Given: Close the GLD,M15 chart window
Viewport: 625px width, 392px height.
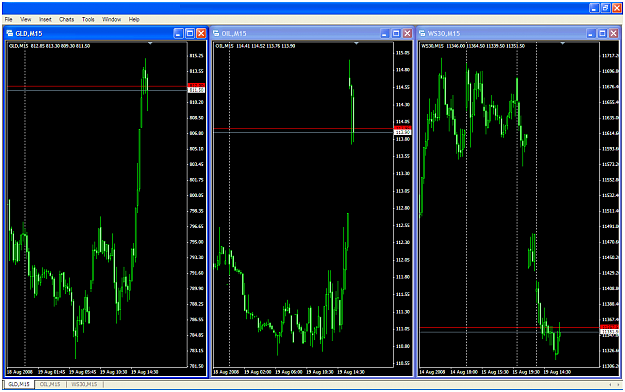Looking at the screenshot, I should point(201,33).
